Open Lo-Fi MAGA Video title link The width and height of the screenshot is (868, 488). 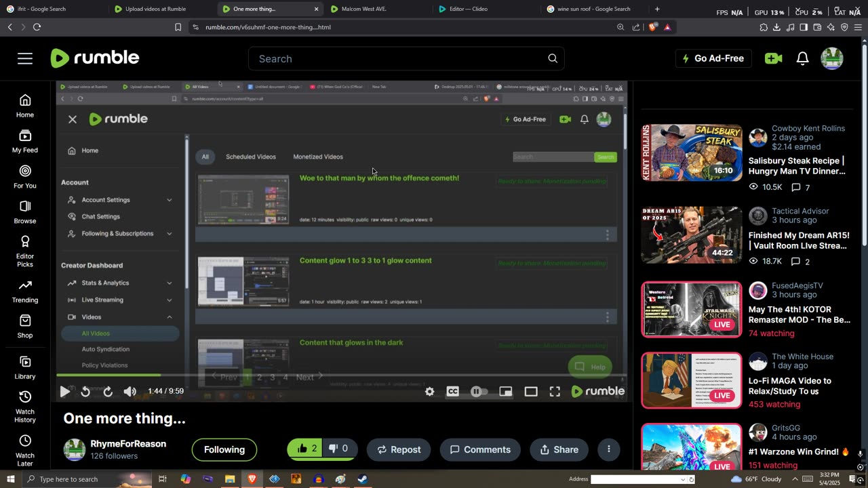(x=790, y=386)
